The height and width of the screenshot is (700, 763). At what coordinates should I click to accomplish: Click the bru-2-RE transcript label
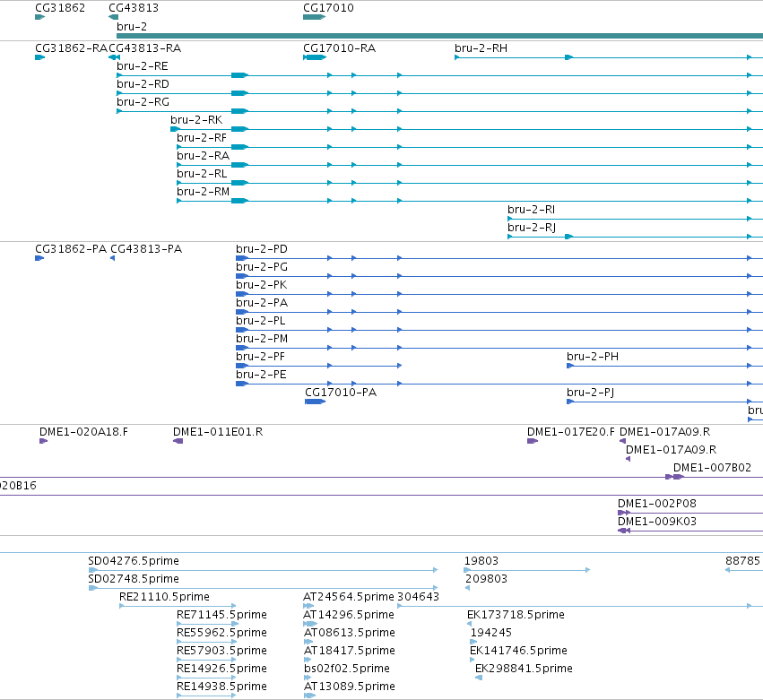[x=143, y=66]
